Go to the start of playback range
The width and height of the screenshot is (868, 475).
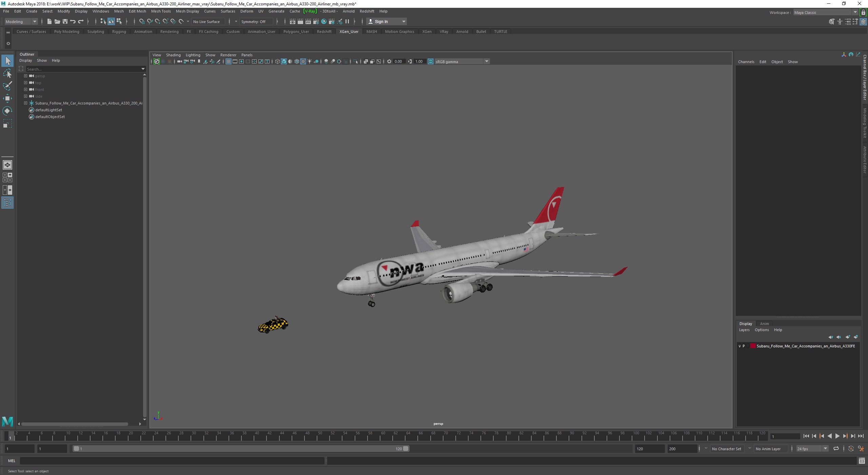coord(806,436)
